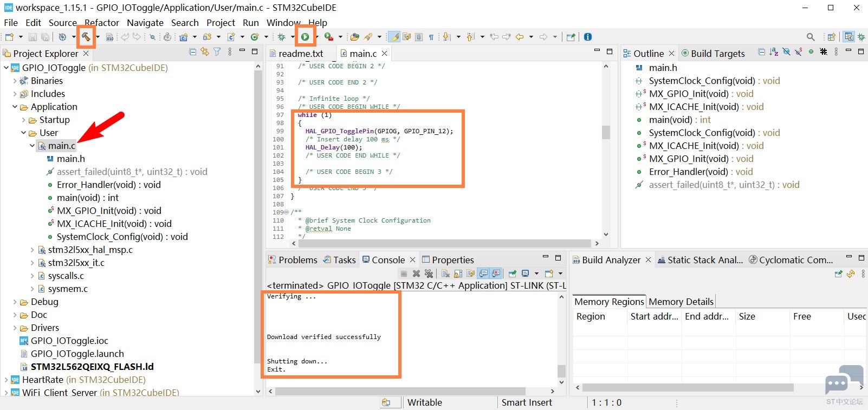The height and width of the screenshot is (410, 868).
Task: Collapse the GPIO_IOToggle project node
Action: (x=6, y=68)
